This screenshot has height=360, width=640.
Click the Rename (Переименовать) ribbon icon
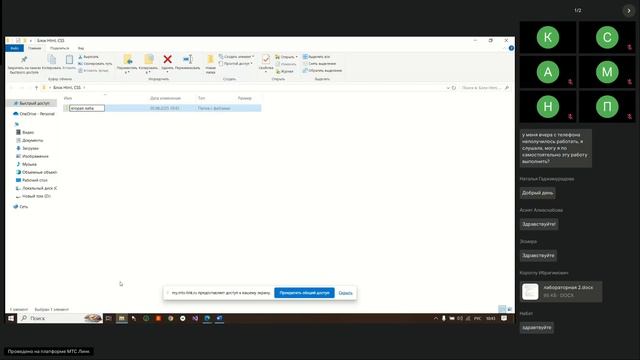(x=188, y=60)
